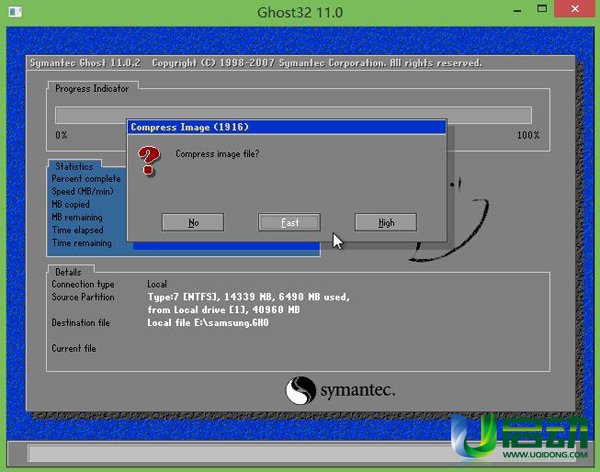Select the Statistics panel header
The width and height of the screenshot is (600, 472).
click(75, 166)
